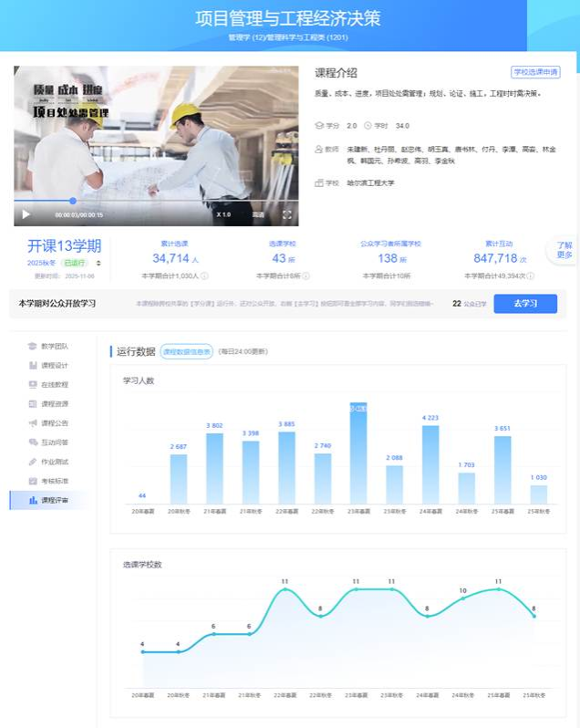The width and height of the screenshot is (580, 728).
Task: Select the 在线教程 monitor icon
Action: [33, 385]
